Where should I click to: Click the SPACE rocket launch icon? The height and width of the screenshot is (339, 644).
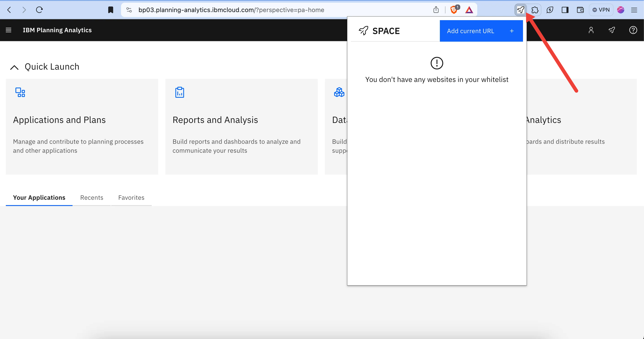[x=521, y=9]
